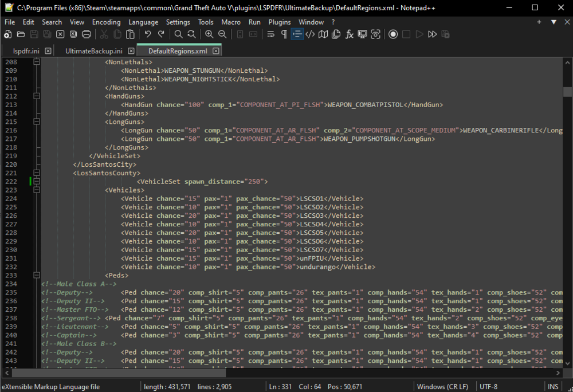Open the toolbar overflow dropdown arrow
This screenshot has height=392, width=573.
pyautogui.click(x=553, y=22)
